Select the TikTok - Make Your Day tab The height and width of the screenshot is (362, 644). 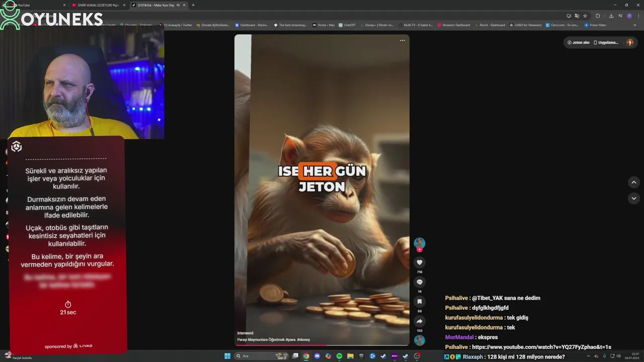point(158,5)
